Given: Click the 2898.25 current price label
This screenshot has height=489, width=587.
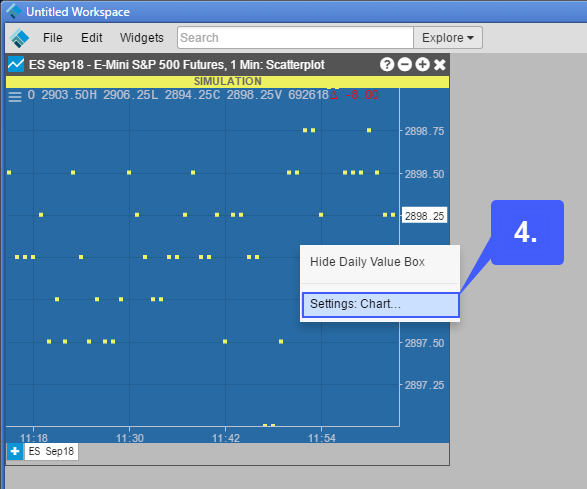Looking at the screenshot, I should pyautogui.click(x=425, y=216).
